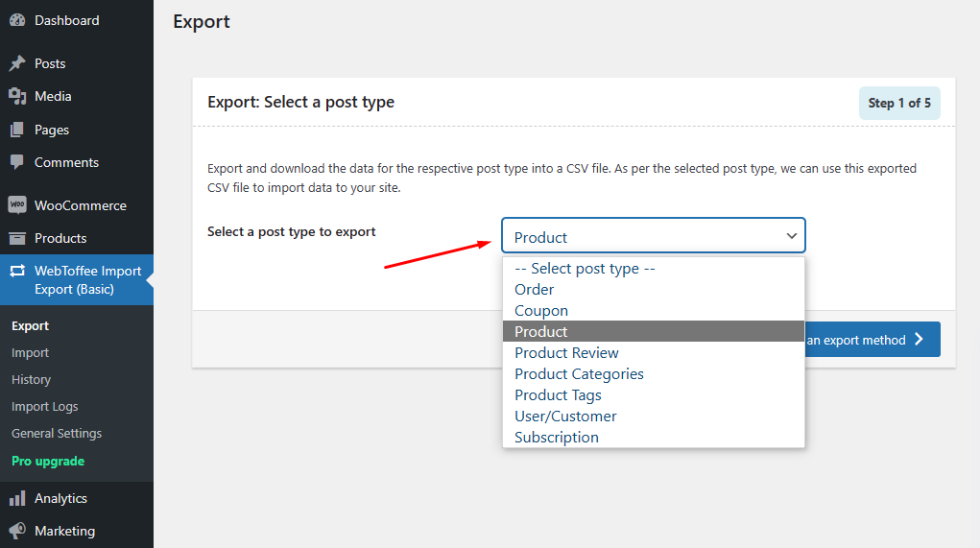Screen dimensions: 980x548
Task: Choose '-- Select post type --' option
Action: (653, 268)
